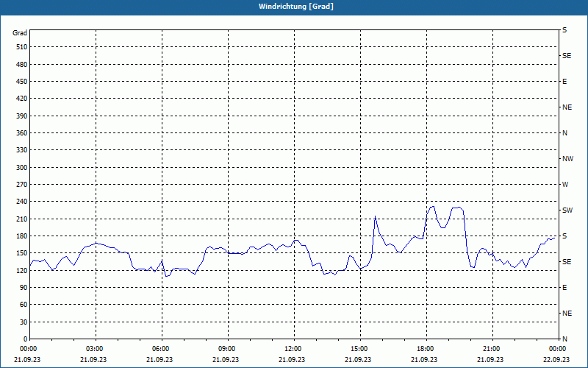Click the Windrichtung [Grad] chart title
This screenshot has height=368, width=588.
point(296,7)
